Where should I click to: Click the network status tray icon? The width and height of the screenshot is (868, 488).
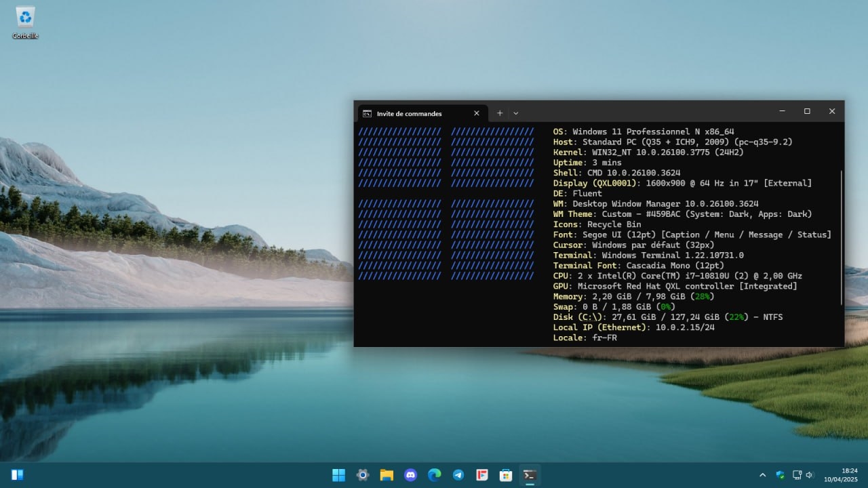click(797, 475)
